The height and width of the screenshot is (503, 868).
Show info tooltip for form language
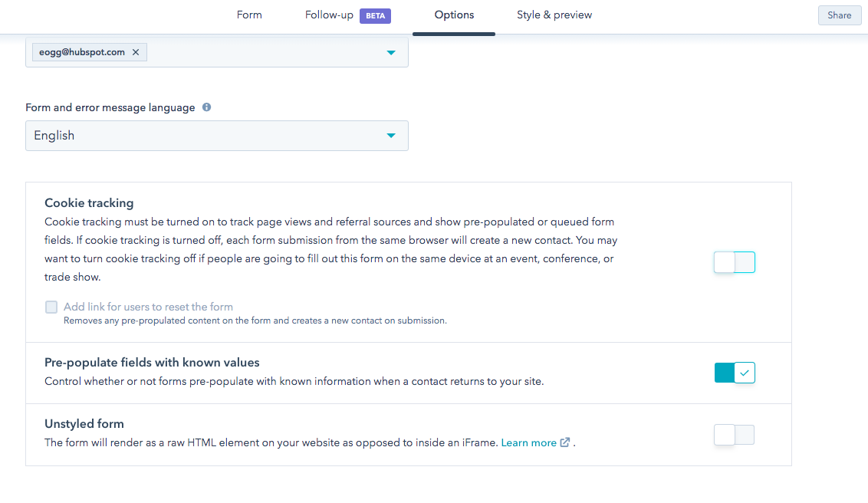click(206, 107)
